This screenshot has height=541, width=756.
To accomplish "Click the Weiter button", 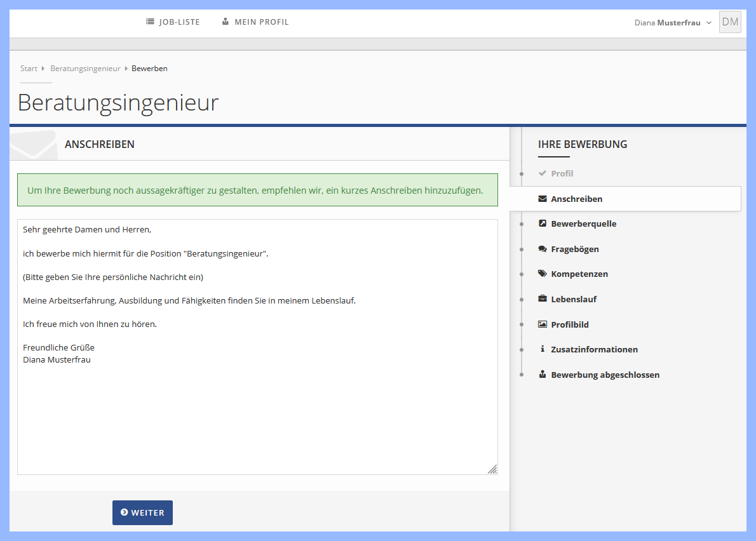I will coord(142,512).
